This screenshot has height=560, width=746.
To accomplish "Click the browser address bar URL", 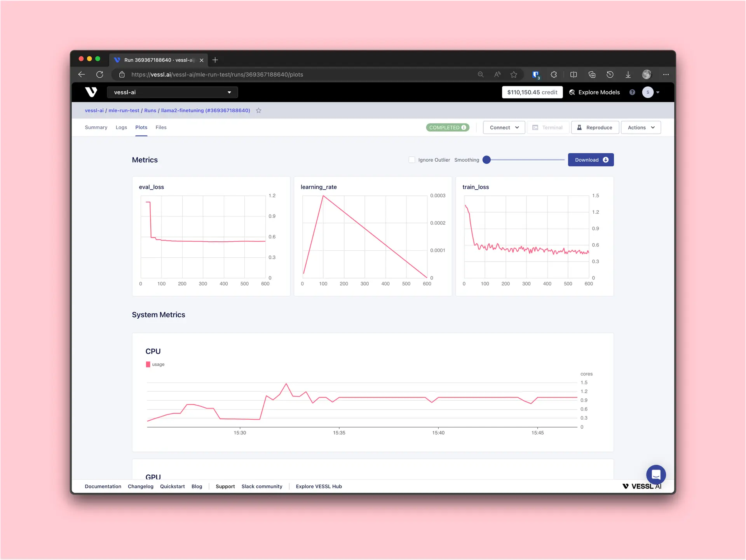I will point(218,75).
